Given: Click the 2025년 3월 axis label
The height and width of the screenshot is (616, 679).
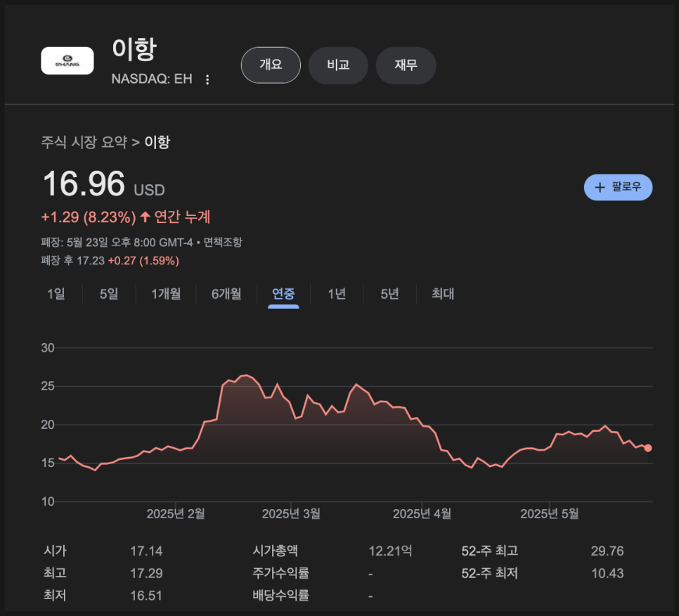Looking at the screenshot, I should tap(291, 514).
